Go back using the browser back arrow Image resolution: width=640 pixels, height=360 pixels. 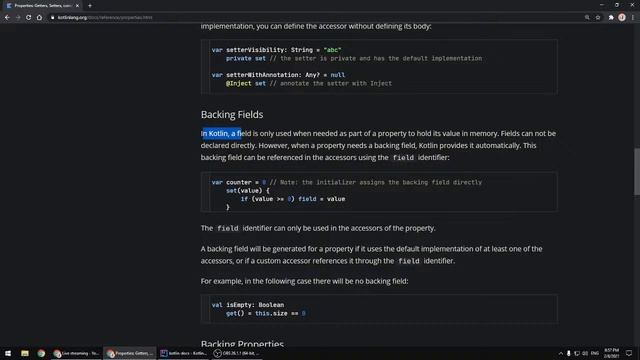[7, 18]
